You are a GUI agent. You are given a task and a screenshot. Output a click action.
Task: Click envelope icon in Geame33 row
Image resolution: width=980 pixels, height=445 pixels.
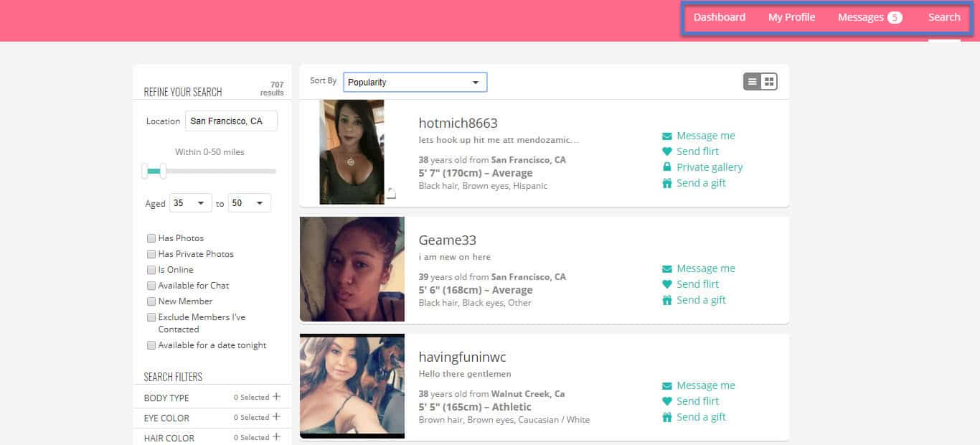(667, 268)
